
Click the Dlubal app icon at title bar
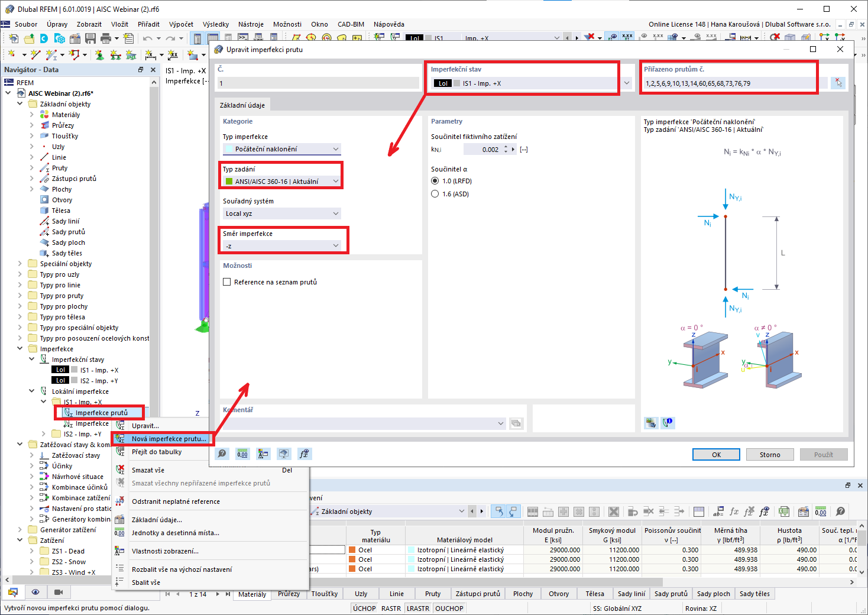pos(9,9)
